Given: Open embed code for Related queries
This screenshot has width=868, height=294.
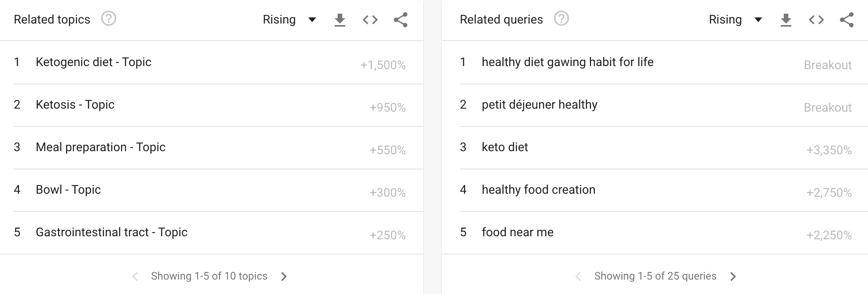Looking at the screenshot, I should 816,20.
